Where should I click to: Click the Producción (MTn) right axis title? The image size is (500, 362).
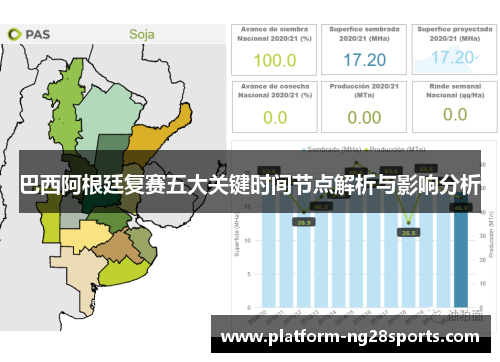point(491,234)
